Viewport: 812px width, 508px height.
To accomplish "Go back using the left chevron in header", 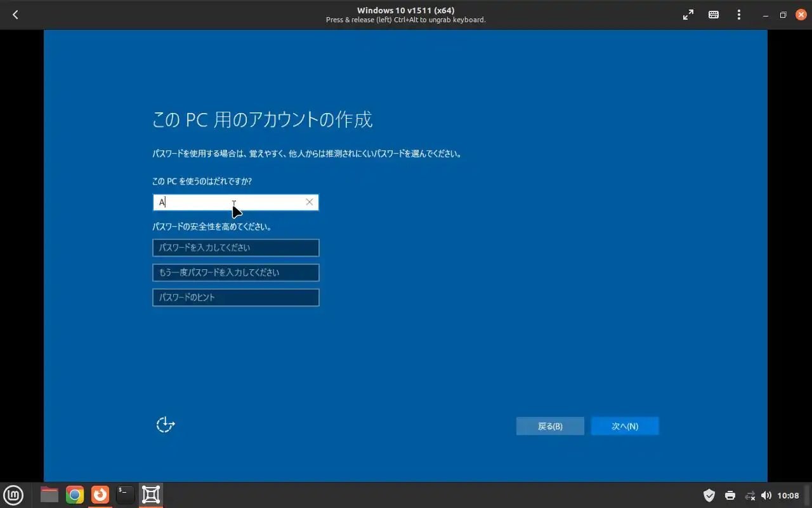I will (x=15, y=15).
